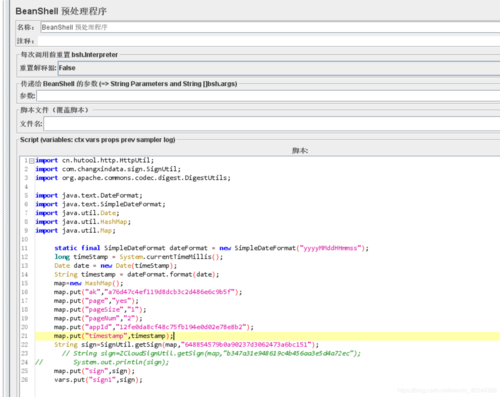The height and width of the screenshot is (397, 500).
Task: Click the 文件名 script file input field
Action: click(x=272, y=124)
